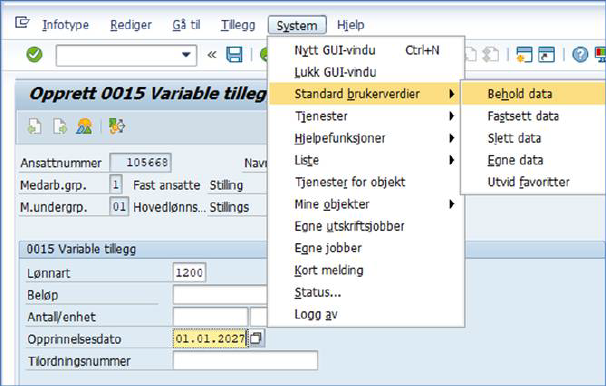Expand the Mine objekter submenu arrow
Viewport: 606px width, 386px height.
click(451, 204)
